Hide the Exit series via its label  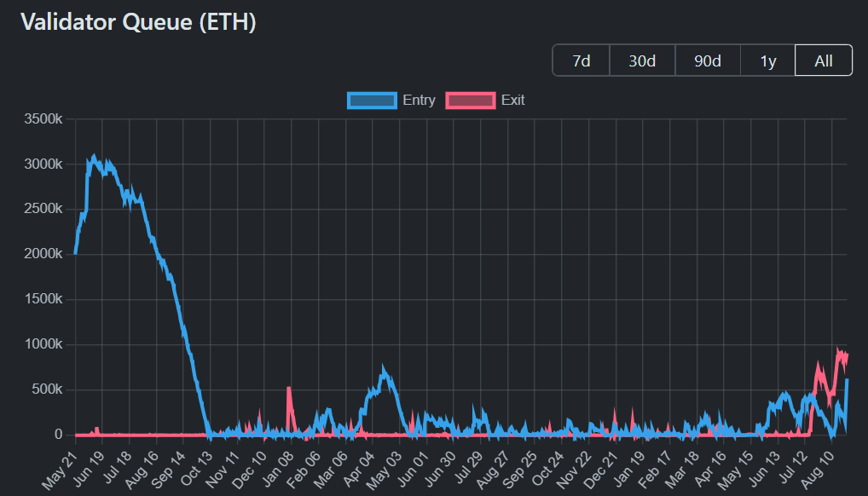point(512,101)
